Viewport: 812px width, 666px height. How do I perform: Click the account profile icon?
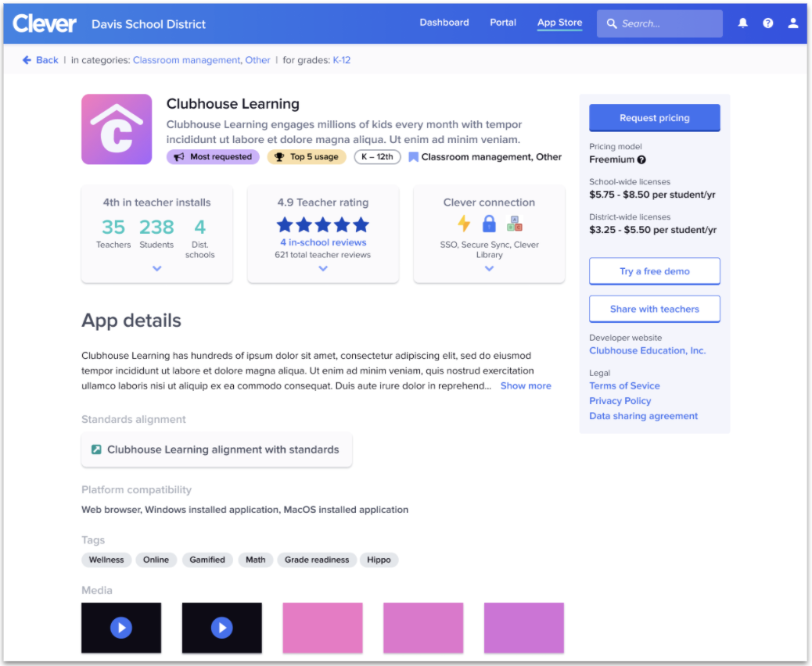(792, 23)
